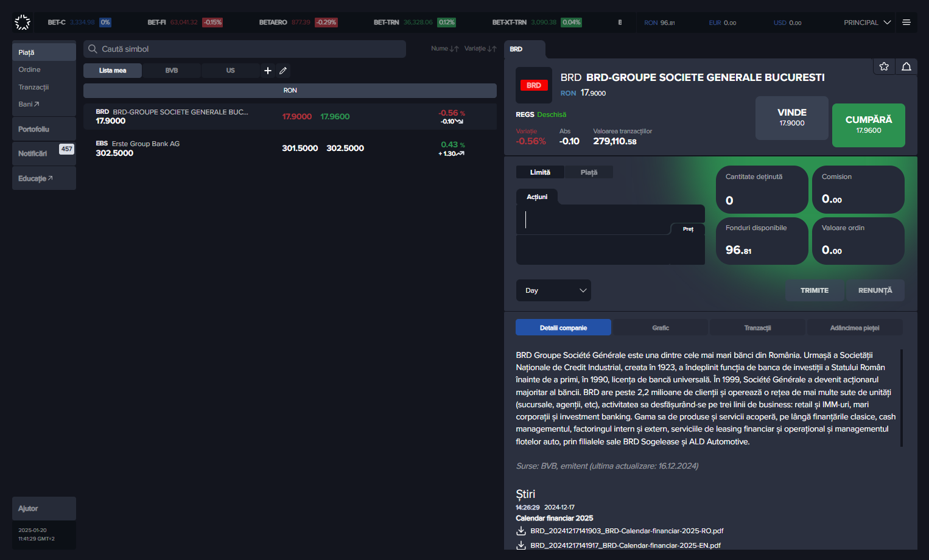929x560 pixels.
Task: Expand the Day order validity dropdown
Action: click(x=553, y=290)
